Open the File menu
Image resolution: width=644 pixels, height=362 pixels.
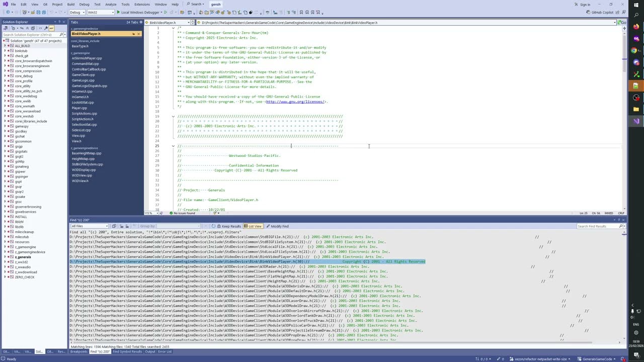point(13,5)
